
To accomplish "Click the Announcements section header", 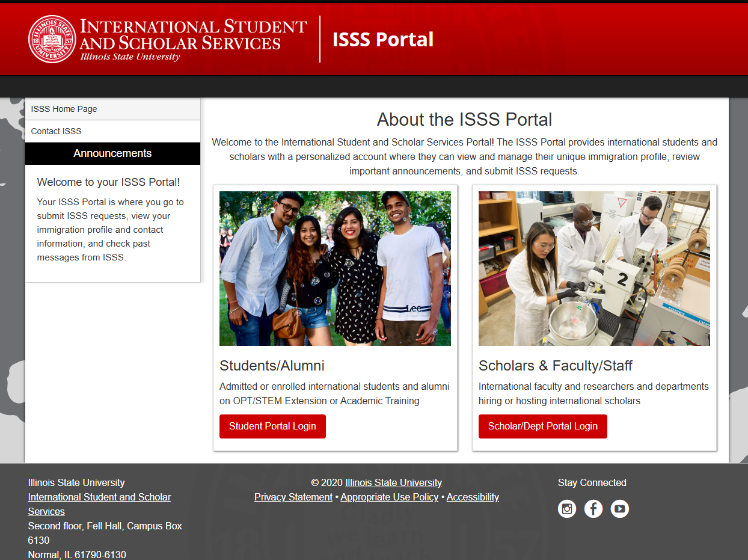I will 112,153.
